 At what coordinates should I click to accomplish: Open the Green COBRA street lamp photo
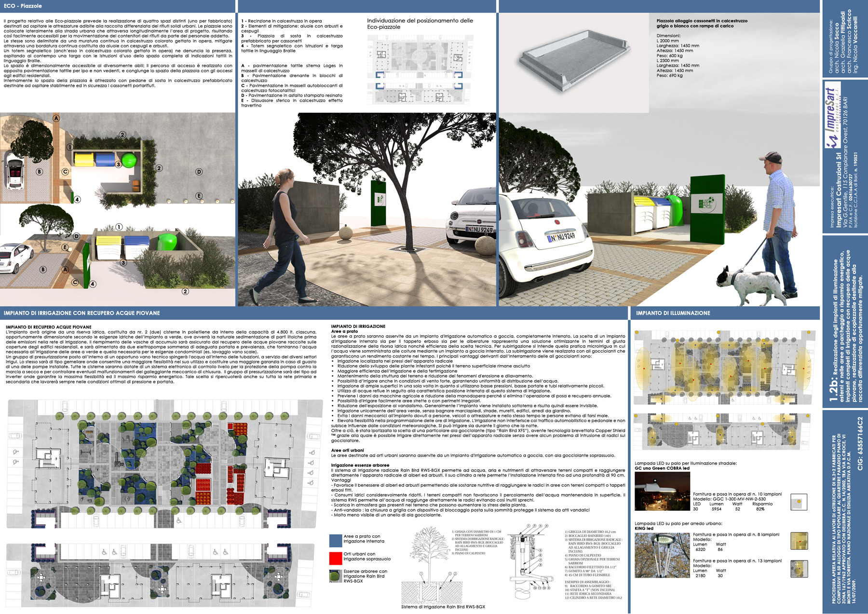662,491
